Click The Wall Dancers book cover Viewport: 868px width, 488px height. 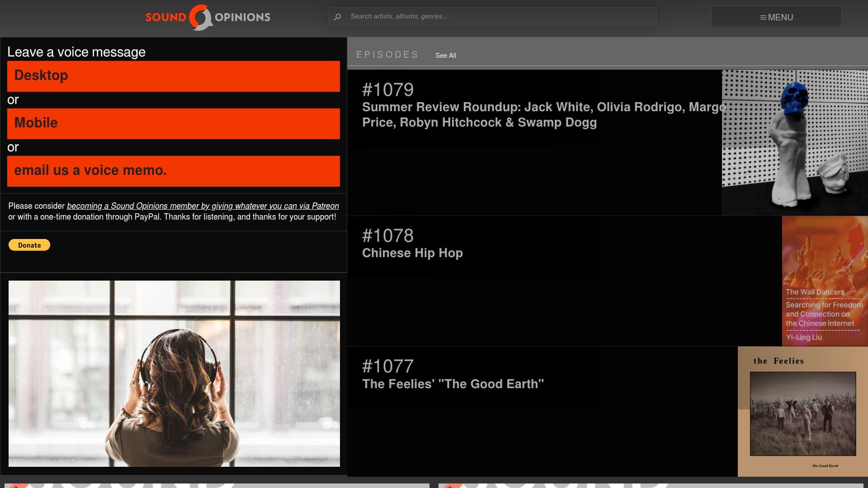[825, 281]
